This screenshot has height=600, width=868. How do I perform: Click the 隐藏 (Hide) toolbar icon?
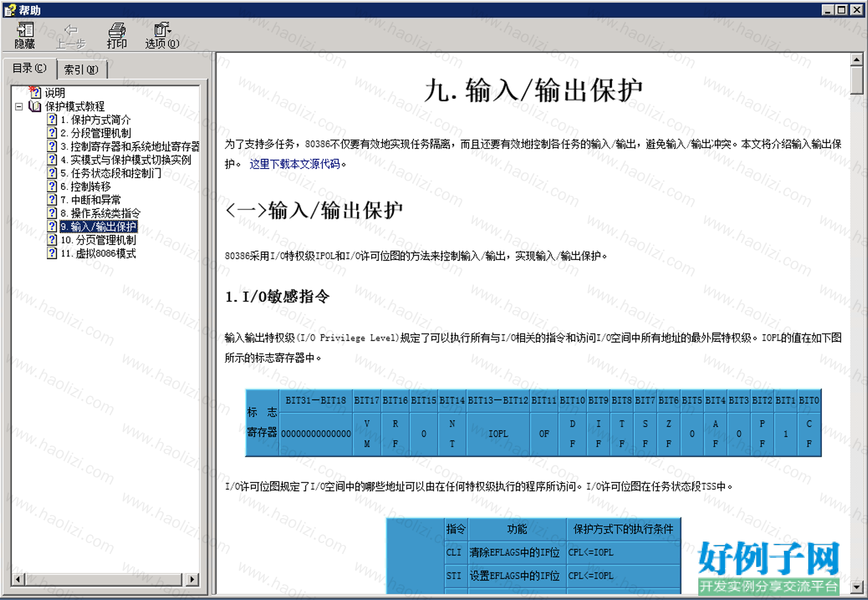(x=25, y=36)
